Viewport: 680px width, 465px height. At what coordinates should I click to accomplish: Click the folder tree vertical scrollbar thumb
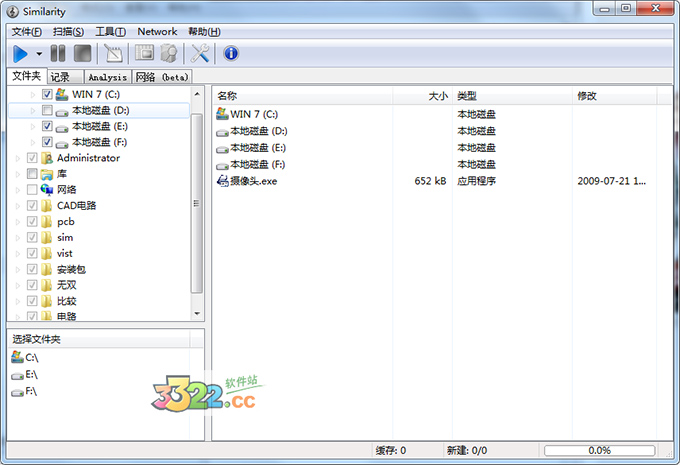click(196, 203)
